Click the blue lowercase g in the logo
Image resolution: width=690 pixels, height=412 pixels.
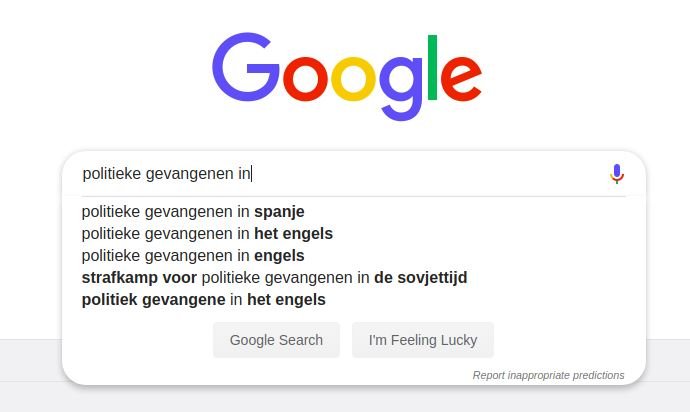coord(400,88)
